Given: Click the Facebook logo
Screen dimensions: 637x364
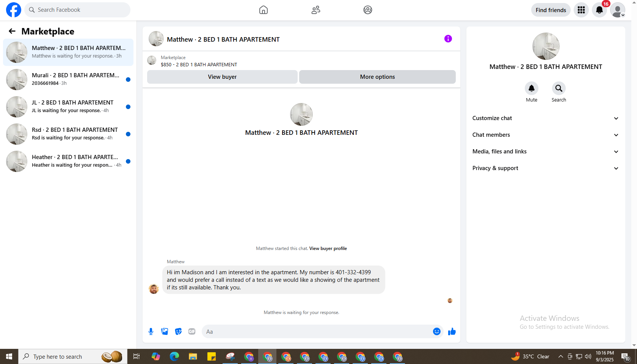Looking at the screenshot, I should pyautogui.click(x=14, y=10).
